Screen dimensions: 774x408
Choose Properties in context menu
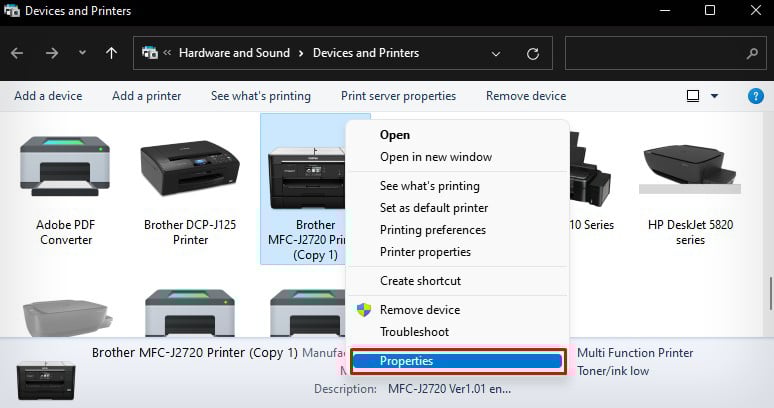pyautogui.click(x=458, y=361)
